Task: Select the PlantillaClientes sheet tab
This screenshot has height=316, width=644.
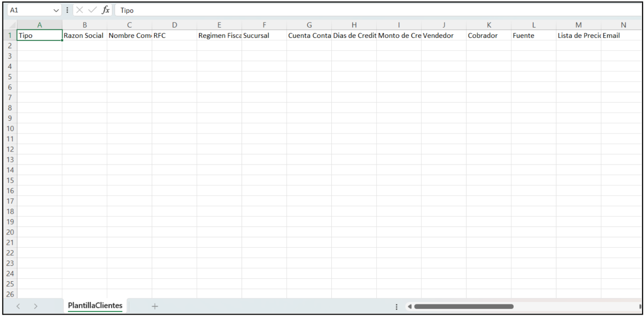Action: tap(95, 306)
